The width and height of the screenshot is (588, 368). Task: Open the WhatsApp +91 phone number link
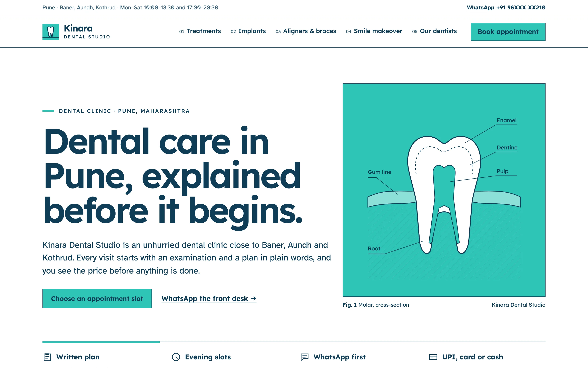[x=506, y=8]
